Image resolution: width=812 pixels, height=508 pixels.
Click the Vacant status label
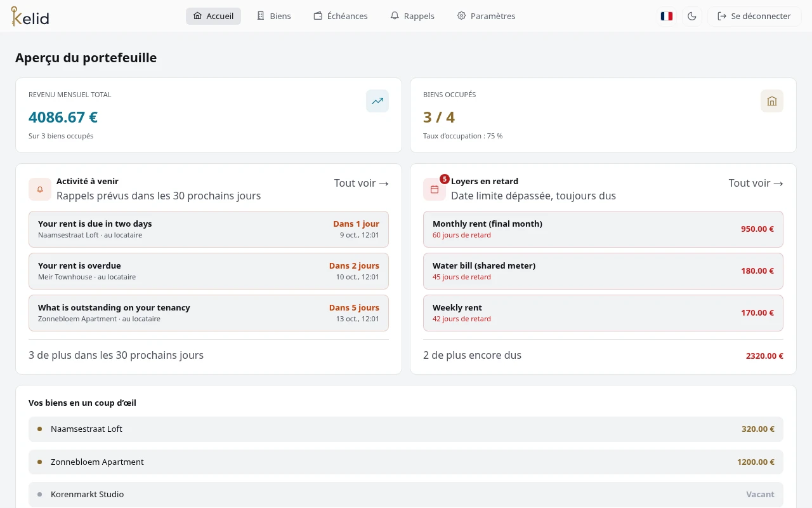click(760, 494)
